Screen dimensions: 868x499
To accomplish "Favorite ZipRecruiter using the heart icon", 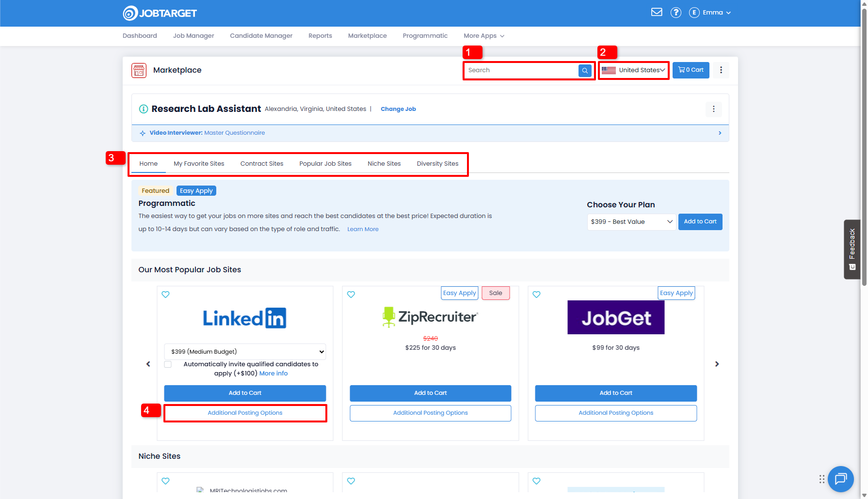I will 351,295.
